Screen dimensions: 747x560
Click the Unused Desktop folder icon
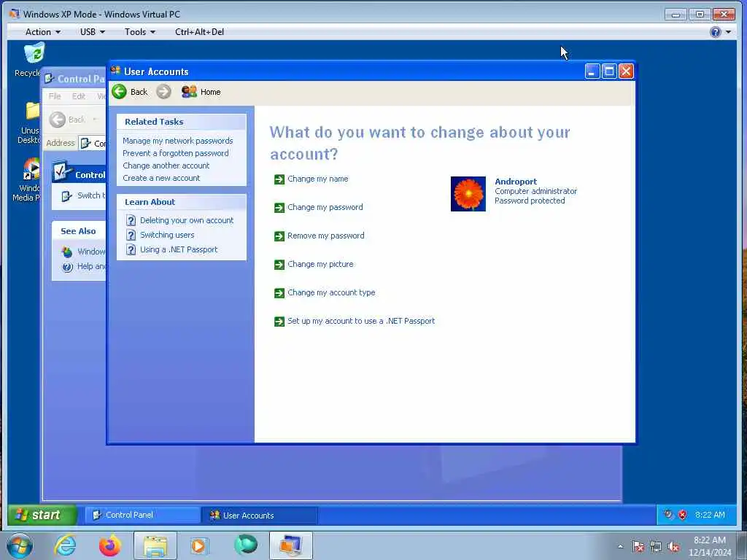[x=32, y=112]
